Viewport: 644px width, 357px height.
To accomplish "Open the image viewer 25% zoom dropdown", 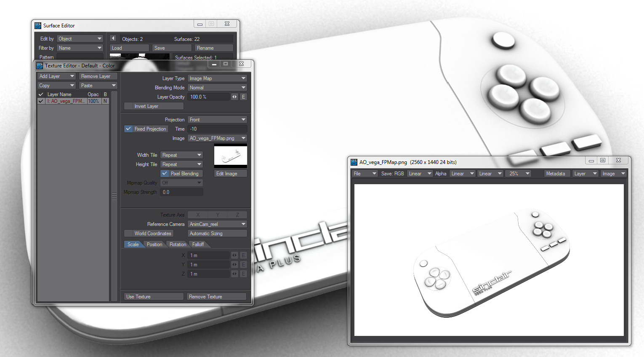I will (x=519, y=174).
